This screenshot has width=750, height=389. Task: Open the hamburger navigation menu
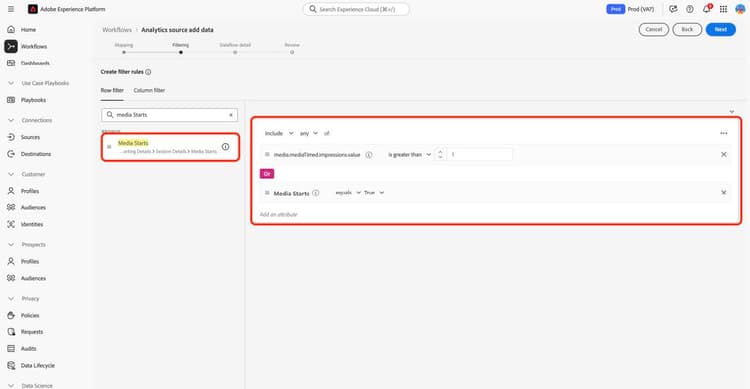pos(11,9)
